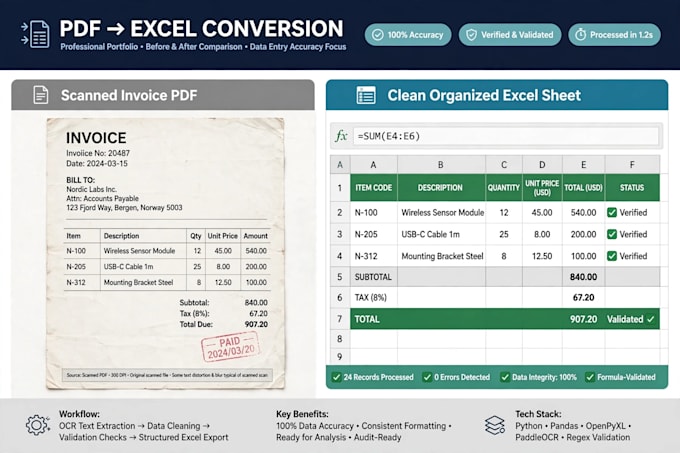Click the formula bar containing =SUM(E4:E6)

tap(506, 136)
